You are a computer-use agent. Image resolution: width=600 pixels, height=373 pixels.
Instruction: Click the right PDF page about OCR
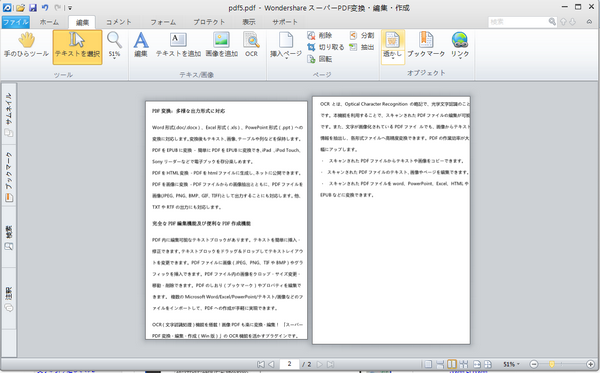pyautogui.click(x=391, y=220)
